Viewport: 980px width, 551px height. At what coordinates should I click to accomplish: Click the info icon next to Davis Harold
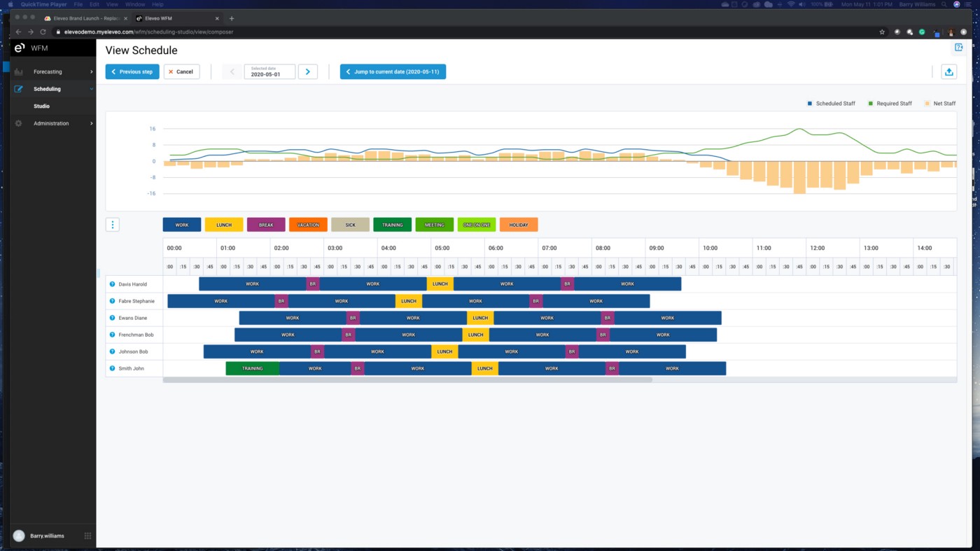pos(112,284)
